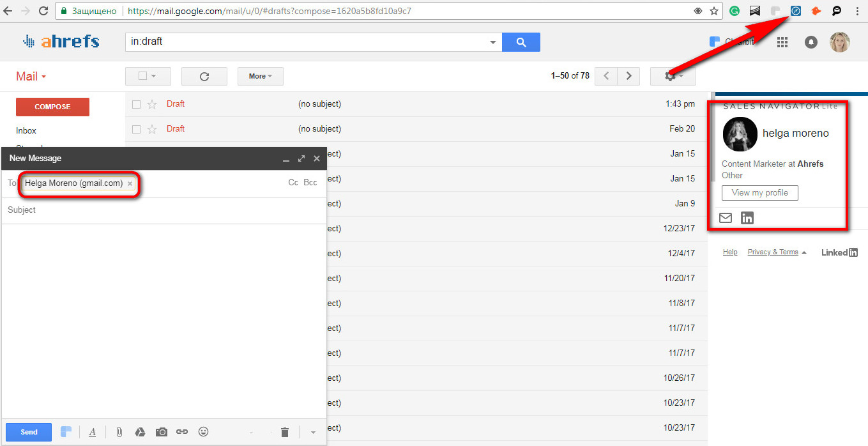Discard draft with the trash icon
Viewport: 868px width, 446px height.
[285, 433]
